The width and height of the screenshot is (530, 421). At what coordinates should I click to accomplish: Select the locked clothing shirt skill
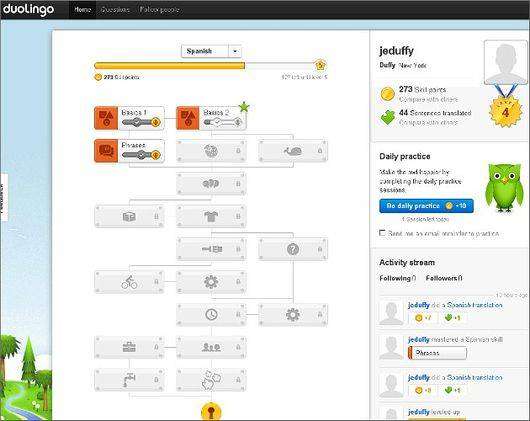coord(211,216)
